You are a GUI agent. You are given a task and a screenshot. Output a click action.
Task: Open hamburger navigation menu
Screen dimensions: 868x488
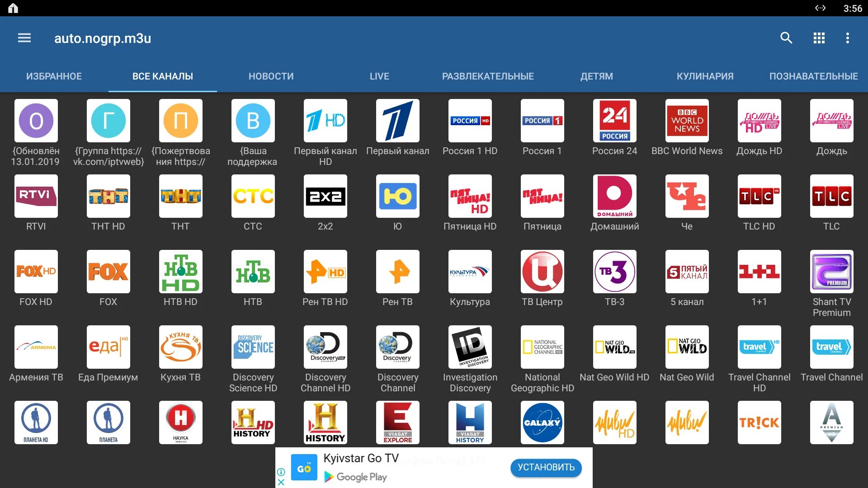click(24, 38)
